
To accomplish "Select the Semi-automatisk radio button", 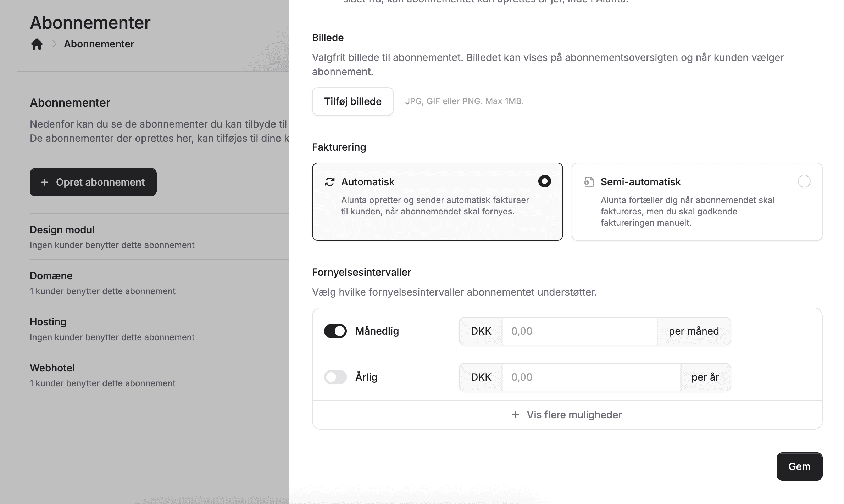I will (x=804, y=181).
